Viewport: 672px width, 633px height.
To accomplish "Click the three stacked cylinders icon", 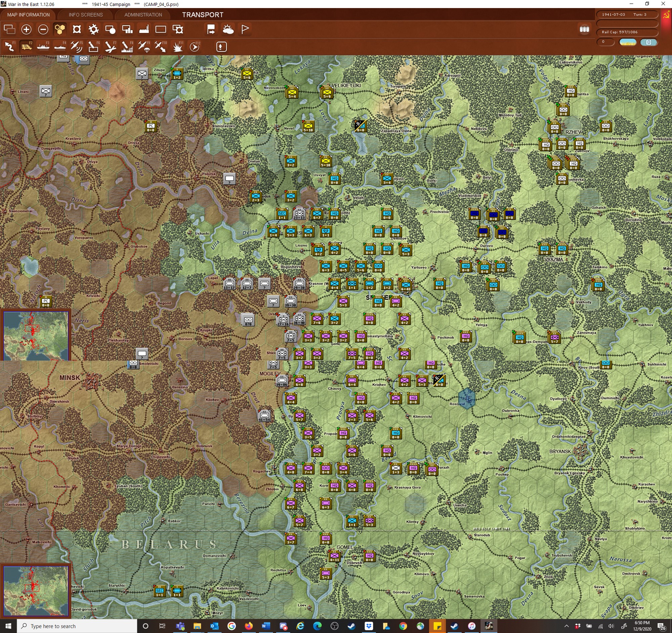I will click(584, 30).
